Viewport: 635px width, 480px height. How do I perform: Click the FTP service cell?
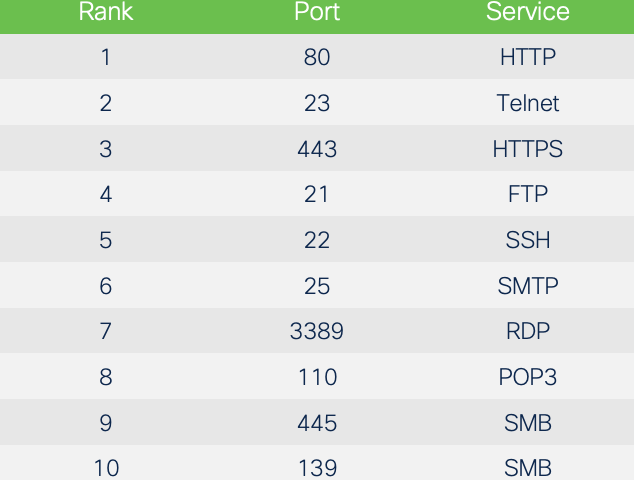pyautogui.click(x=528, y=194)
